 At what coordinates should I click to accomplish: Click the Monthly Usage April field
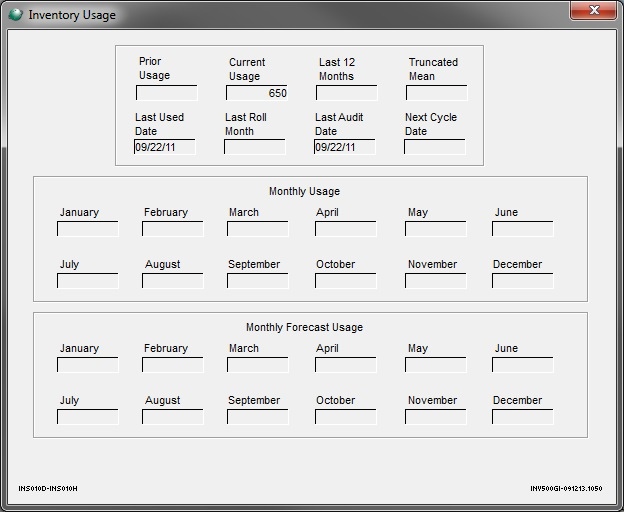(346, 229)
